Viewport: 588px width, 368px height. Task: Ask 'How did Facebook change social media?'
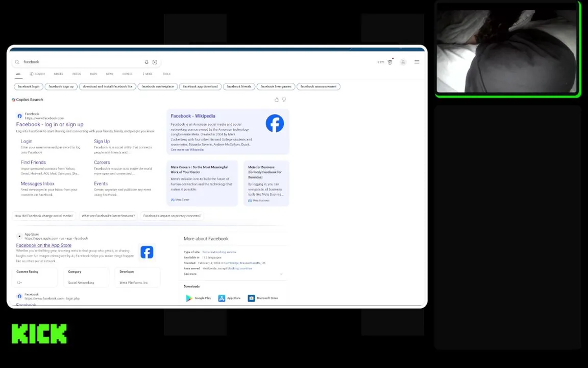[44, 216]
